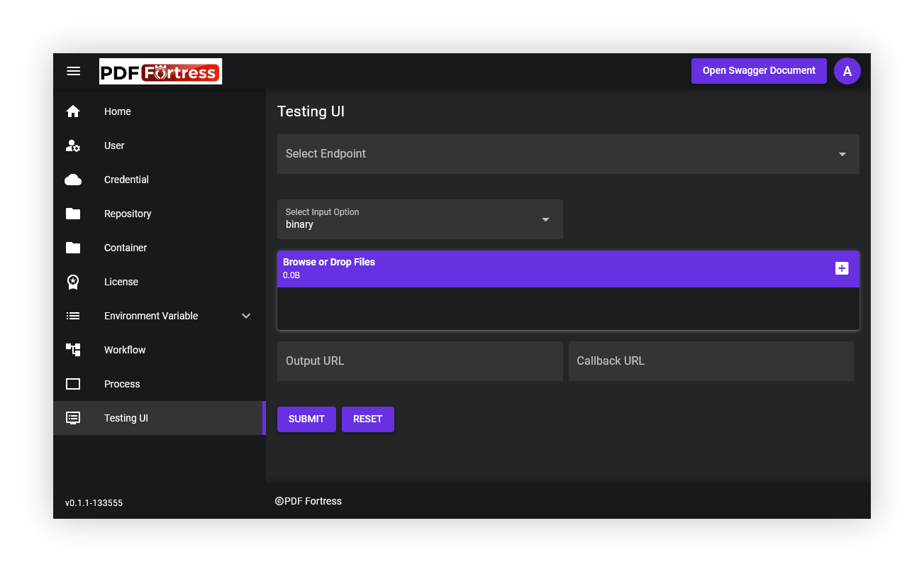
Task: Go to the Repository menu item
Action: coord(128,214)
